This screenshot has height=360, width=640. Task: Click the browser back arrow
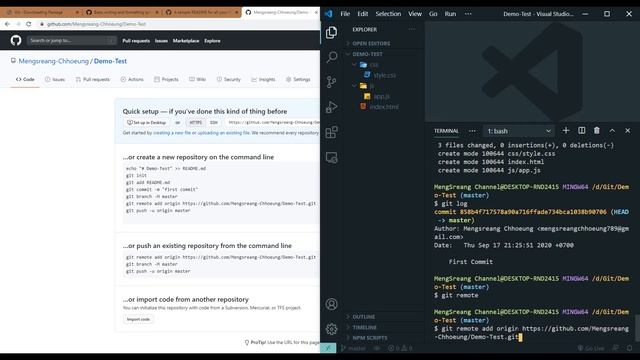7,24
